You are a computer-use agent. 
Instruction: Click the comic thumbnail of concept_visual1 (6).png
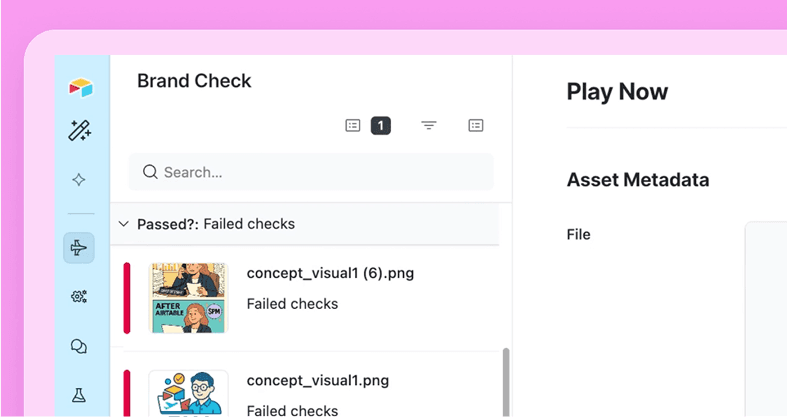click(188, 298)
